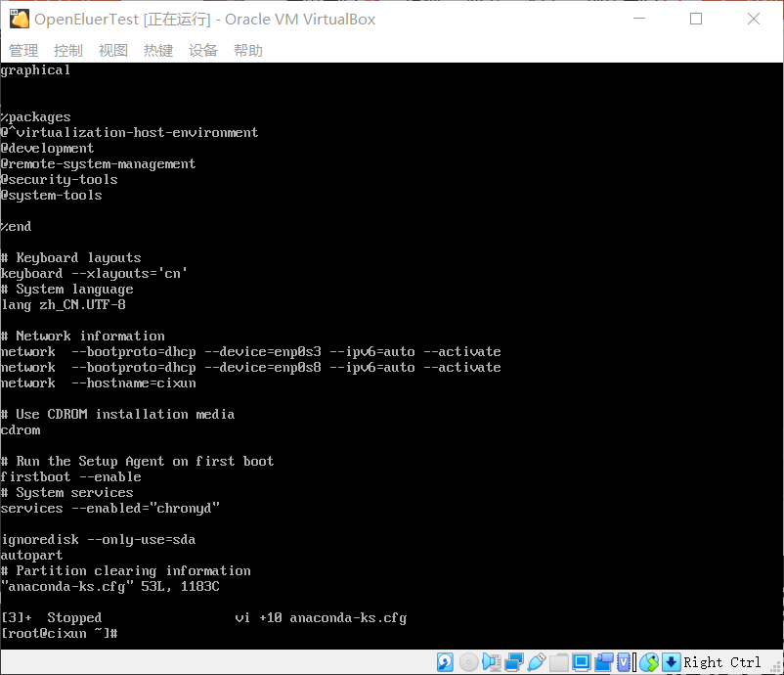Screen dimensions: 784x675
Task: Click the hard disk activity indicator icon
Action: tap(445, 662)
